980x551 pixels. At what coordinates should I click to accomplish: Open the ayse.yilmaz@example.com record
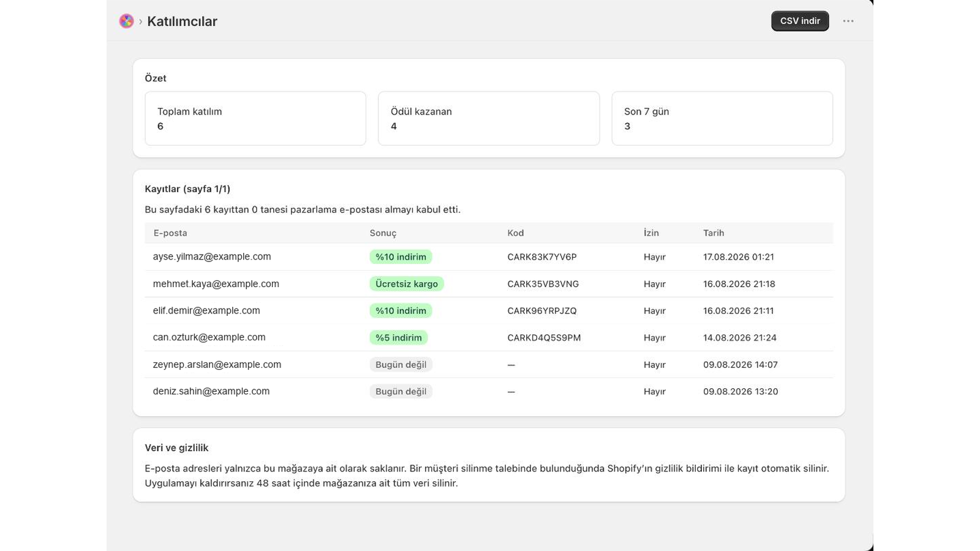tap(489, 257)
